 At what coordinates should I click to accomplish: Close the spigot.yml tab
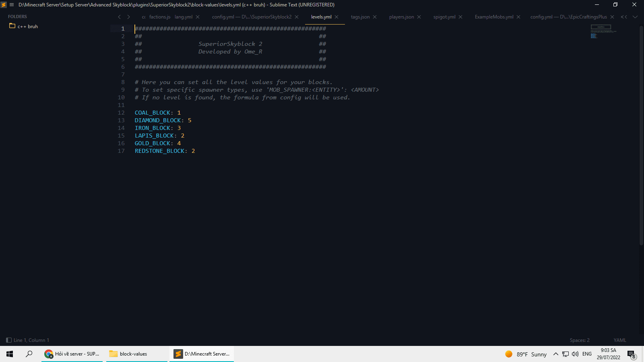click(x=460, y=17)
